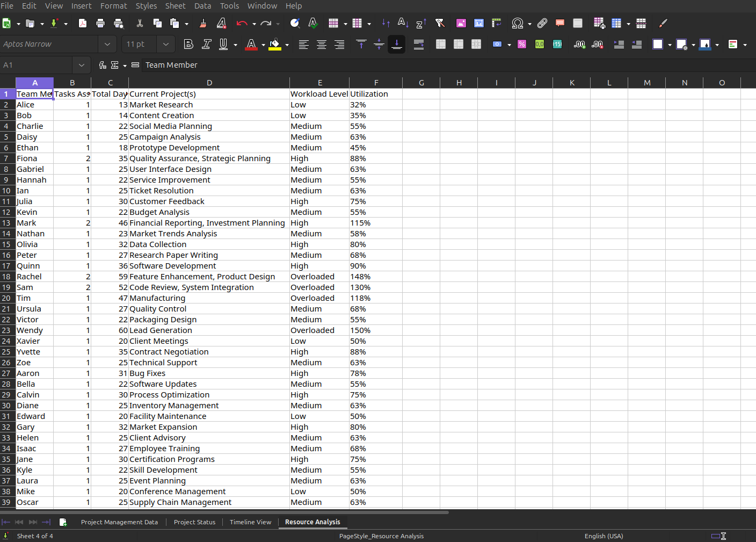This screenshot has width=756, height=542.
Task: Select row 18 header
Action: [6, 277]
